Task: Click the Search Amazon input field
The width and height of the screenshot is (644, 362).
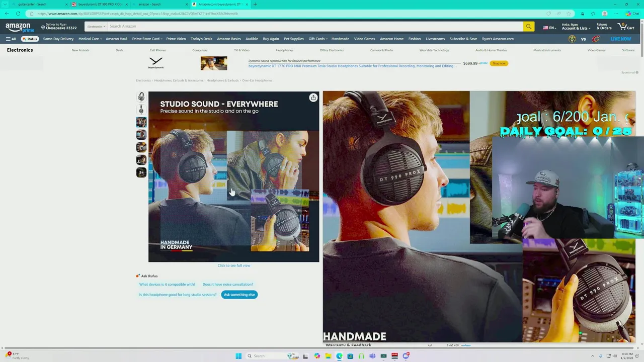Action: coord(315,27)
